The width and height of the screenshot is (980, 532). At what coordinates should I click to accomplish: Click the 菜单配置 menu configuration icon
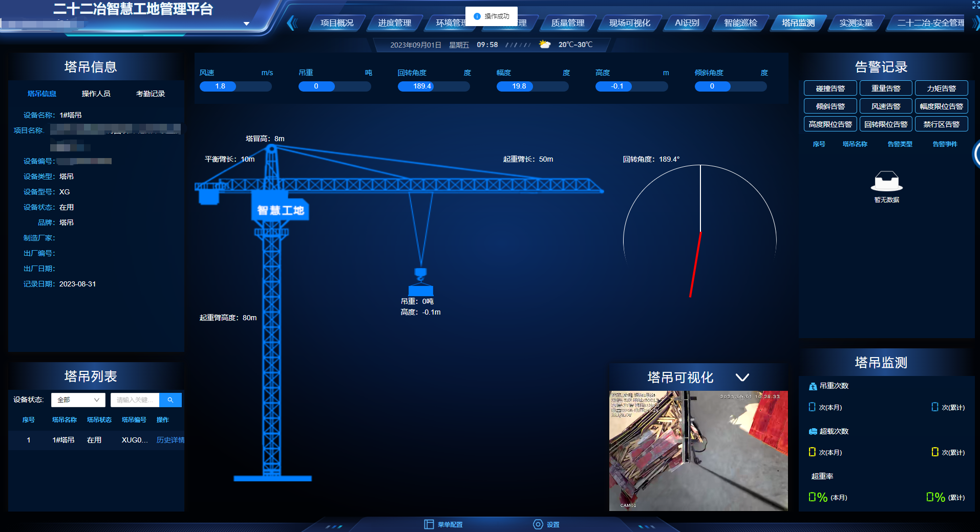429,524
